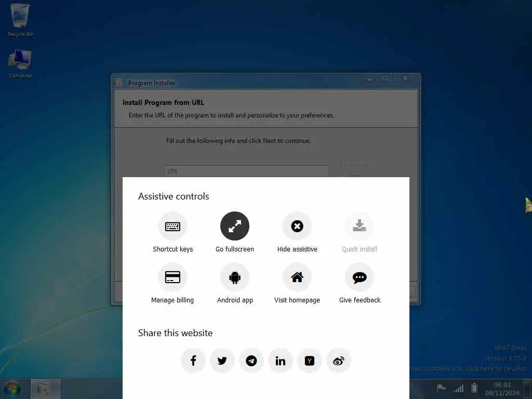Share this website on Hacker News
The height and width of the screenshot is (399, 532).
(310, 361)
